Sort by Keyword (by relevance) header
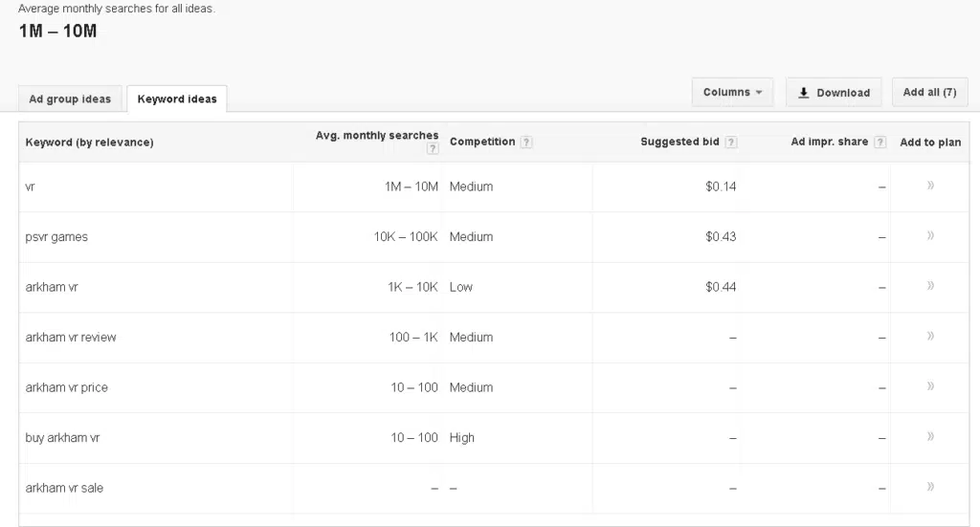The width and height of the screenshot is (980, 527). 89,143
